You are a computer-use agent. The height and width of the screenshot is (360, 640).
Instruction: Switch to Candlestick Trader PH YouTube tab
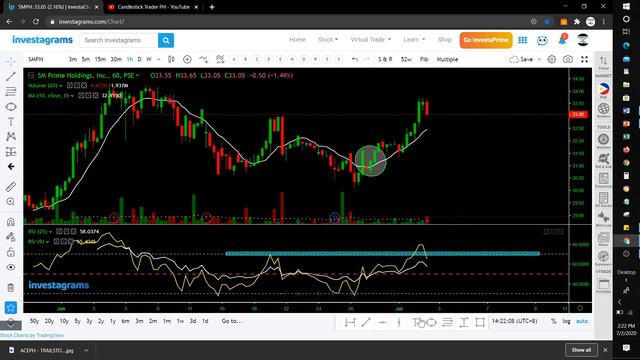coord(153,7)
